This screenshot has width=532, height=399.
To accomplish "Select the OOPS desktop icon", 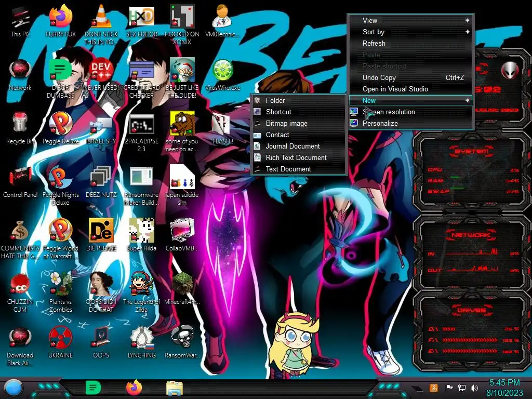I will click(101, 343).
